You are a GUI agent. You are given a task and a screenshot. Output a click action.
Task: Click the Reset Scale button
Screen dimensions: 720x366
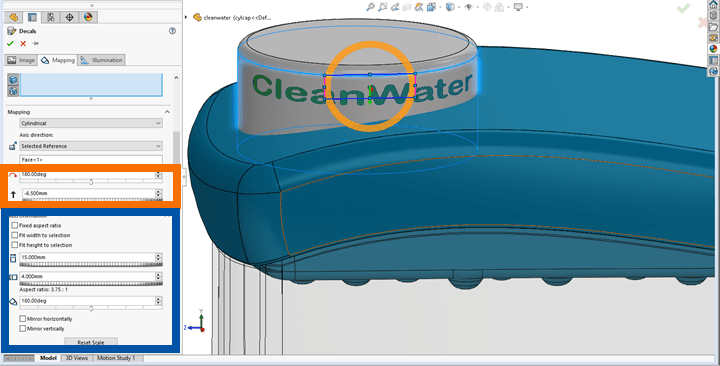pos(91,342)
